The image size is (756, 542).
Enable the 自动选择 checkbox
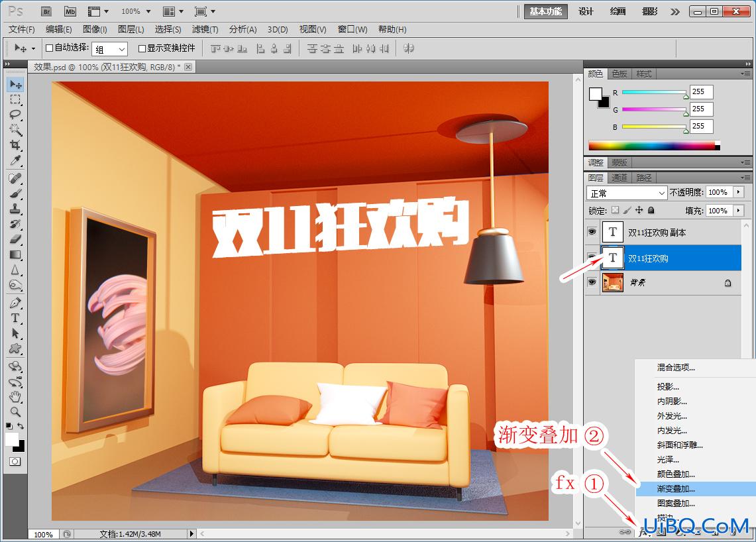(49, 48)
